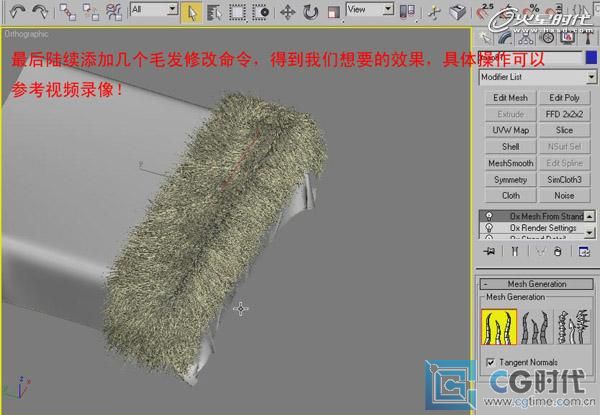The image size is (600, 415).
Task: Switch to the Create command panel tab
Action: tap(485, 37)
